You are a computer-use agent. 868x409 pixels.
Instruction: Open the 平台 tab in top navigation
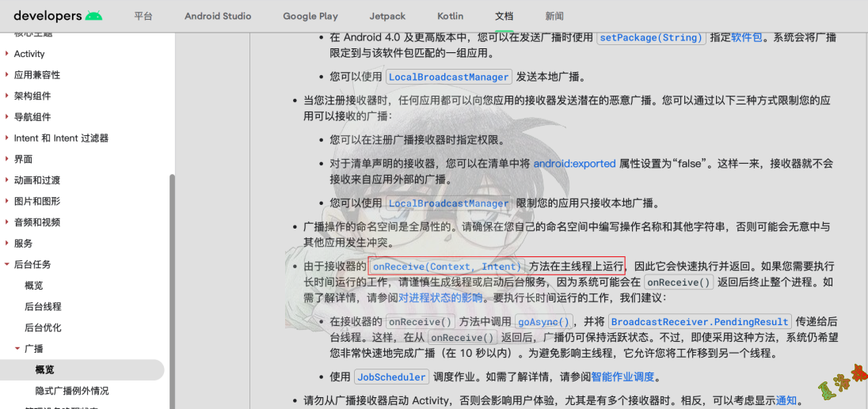[x=143, y=16]
